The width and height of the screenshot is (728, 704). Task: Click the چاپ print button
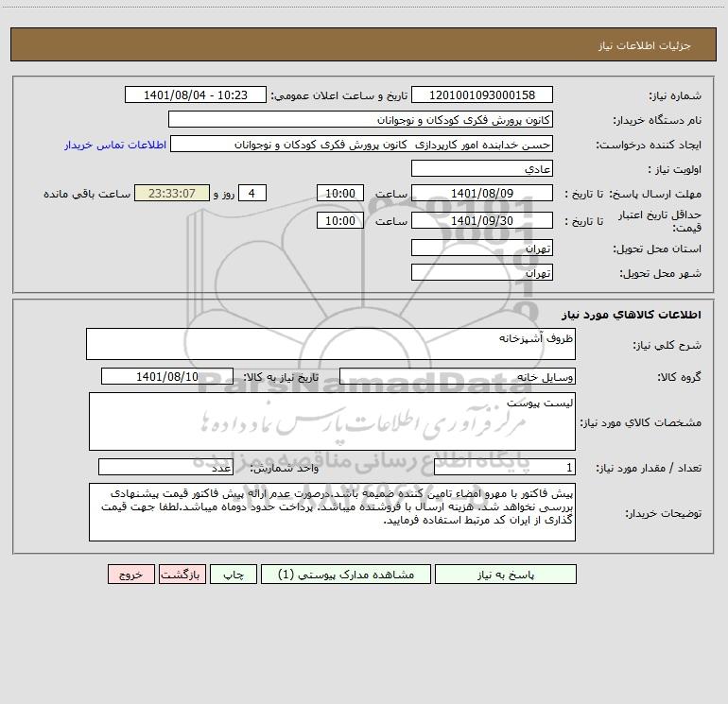point(234,574)
